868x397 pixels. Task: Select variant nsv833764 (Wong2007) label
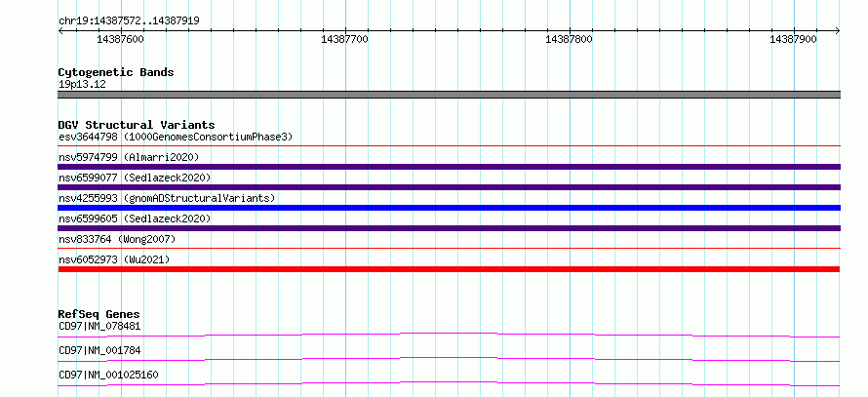tap(117, 239)
